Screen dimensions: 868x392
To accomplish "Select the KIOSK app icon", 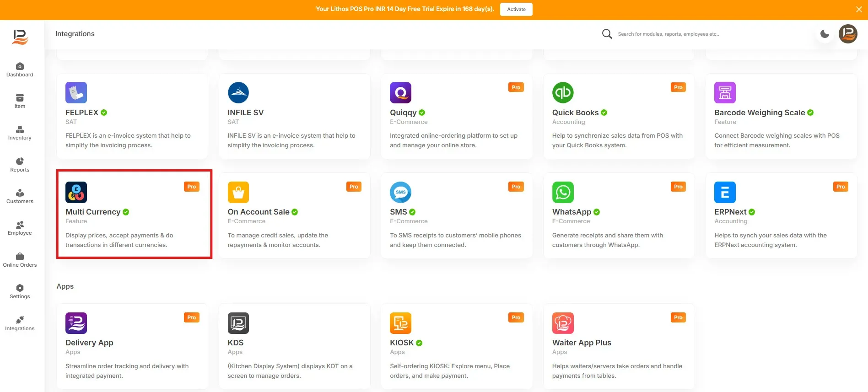I will click(400, 323).
